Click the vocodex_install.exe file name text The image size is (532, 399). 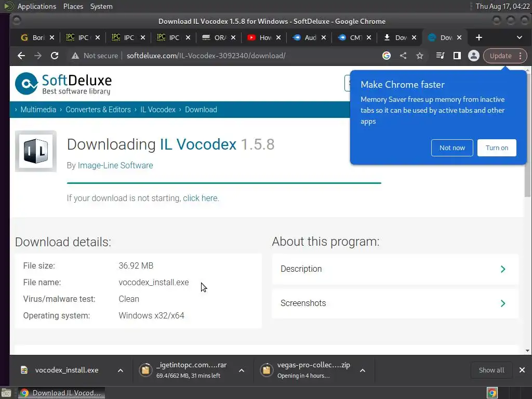[154, 282]
